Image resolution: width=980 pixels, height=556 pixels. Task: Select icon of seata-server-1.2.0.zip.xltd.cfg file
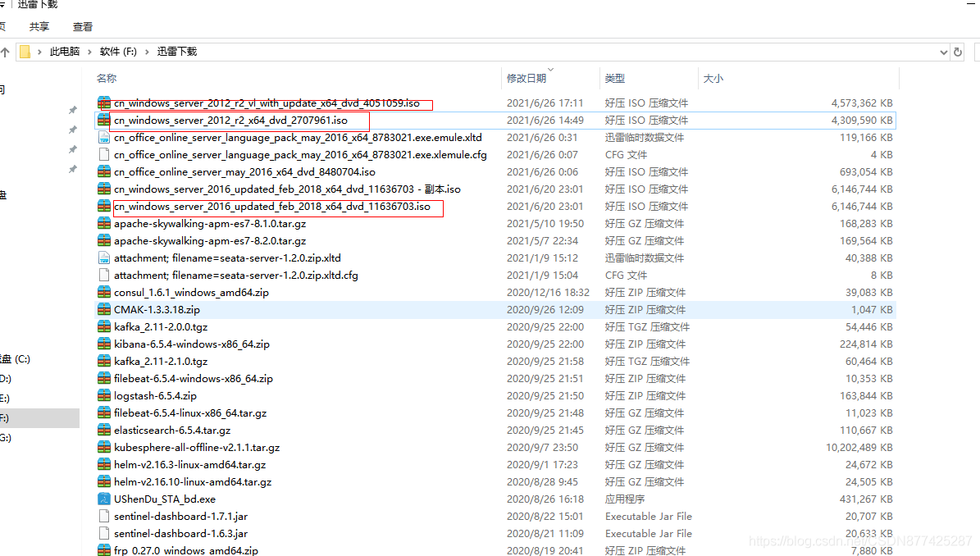(x=104, y=275)
